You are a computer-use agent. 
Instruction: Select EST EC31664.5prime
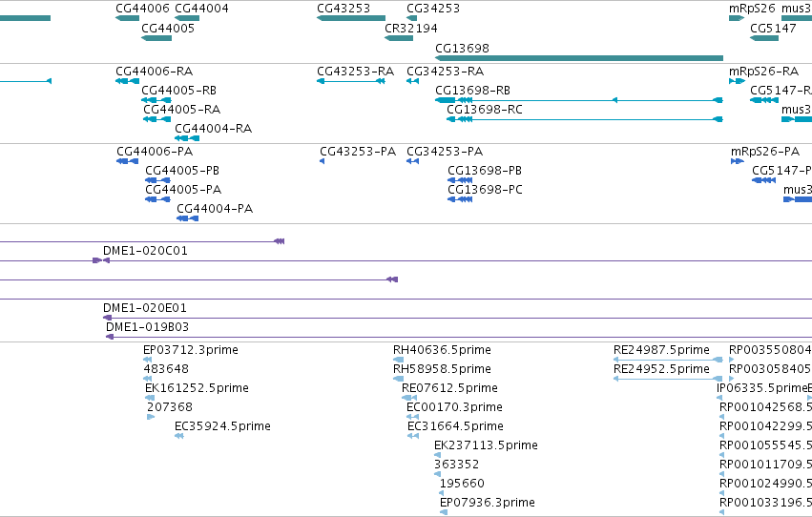click(x=413, y=436)
